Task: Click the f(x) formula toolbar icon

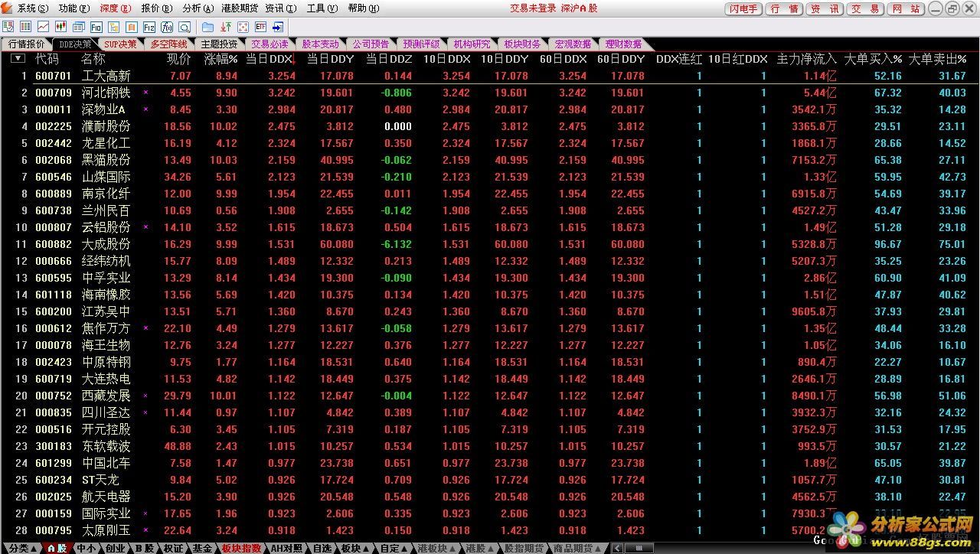Action: click(x=166, y=27)
